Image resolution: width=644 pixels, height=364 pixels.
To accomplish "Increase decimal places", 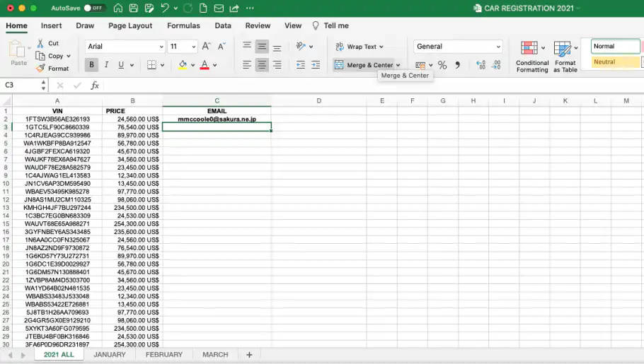I will pos(481,65).
